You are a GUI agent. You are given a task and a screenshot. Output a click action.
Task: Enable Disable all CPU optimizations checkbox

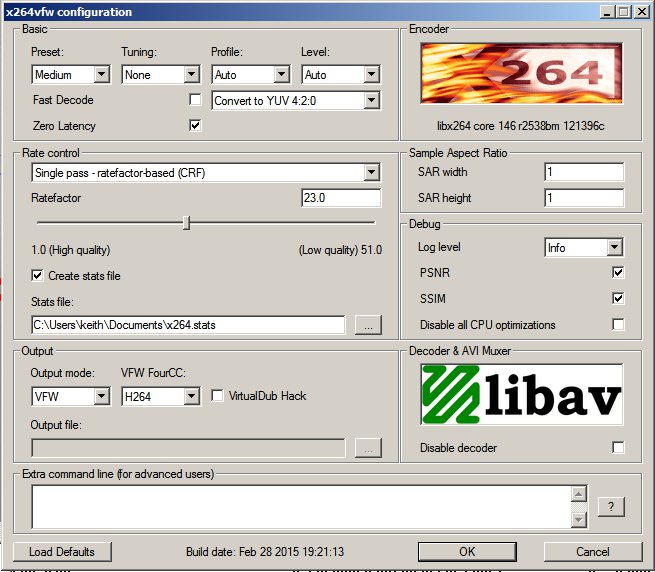coord(618,324)
